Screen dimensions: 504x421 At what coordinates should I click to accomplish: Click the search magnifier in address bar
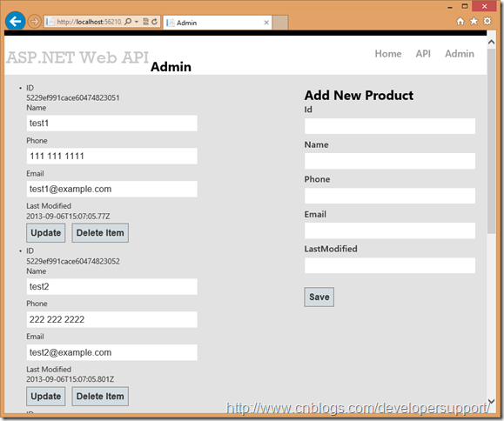pyautogui.click(x=128, y=22)
